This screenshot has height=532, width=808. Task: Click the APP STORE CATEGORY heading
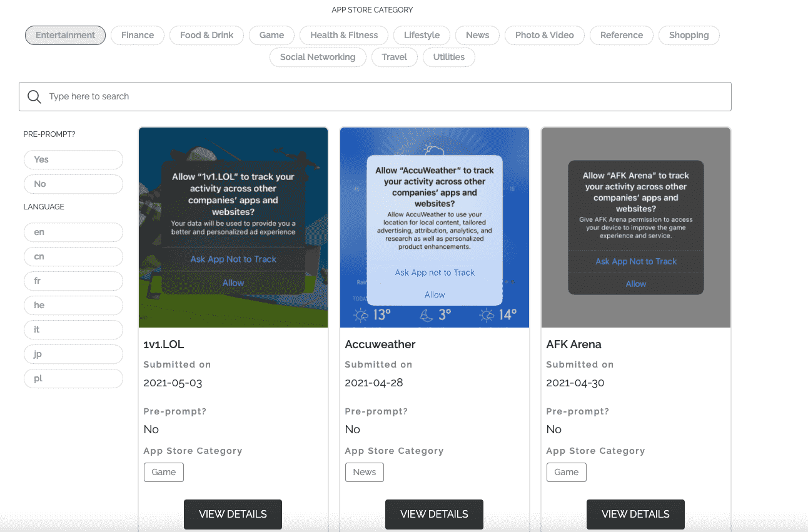coord(372,10)
